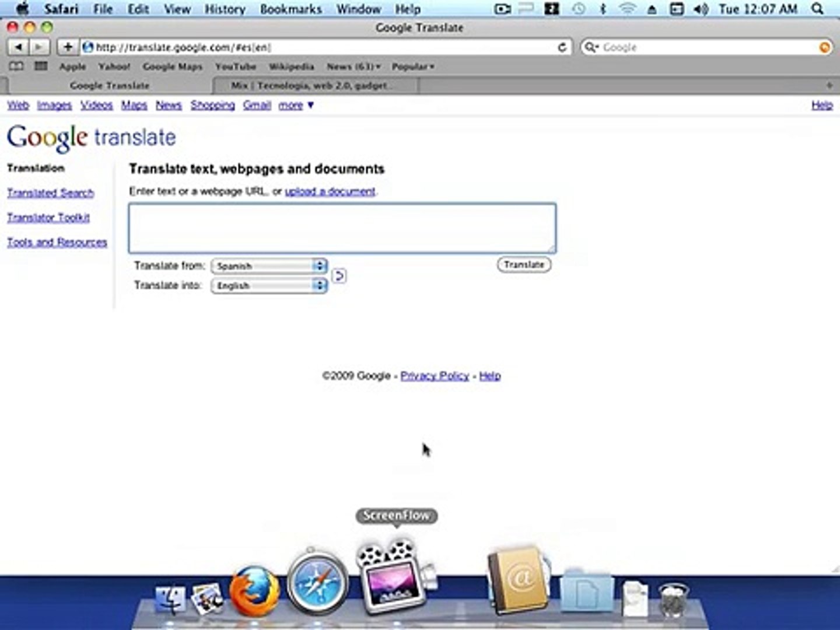Screen dimensions: 840x630
Task: Open the History menu
Action: tap(225, 9)
